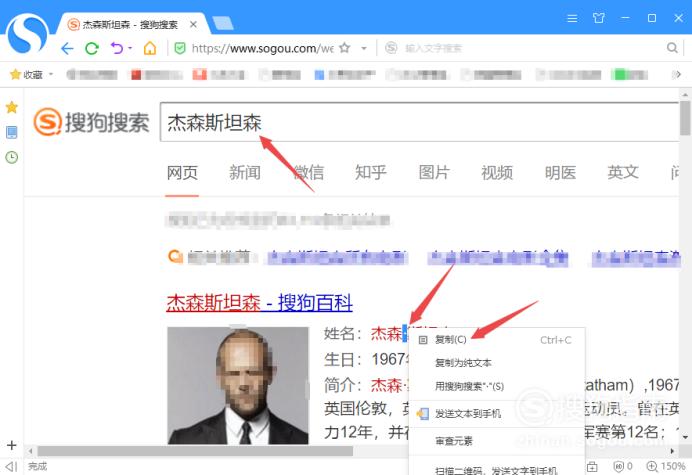The height and width of the screenshot is (475, 692).
Task: Click the vertical scrollbar thumb
Action: pos(685,118)
